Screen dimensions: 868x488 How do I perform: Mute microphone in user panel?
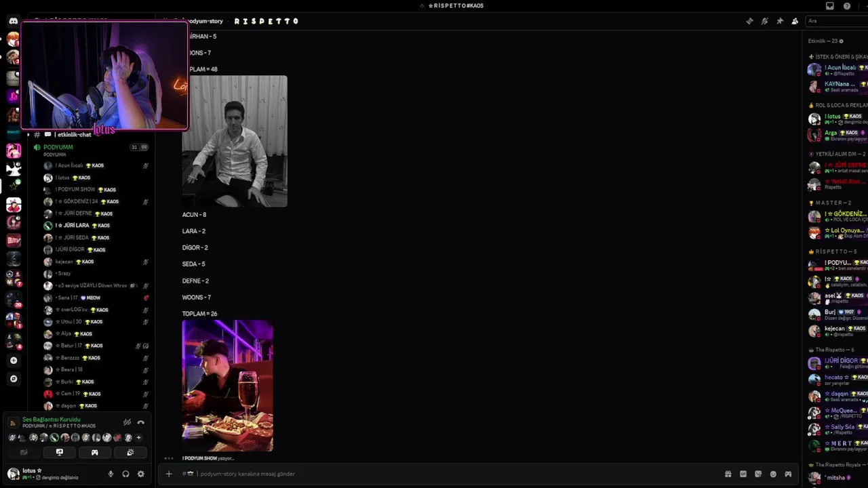click(111, 474)
